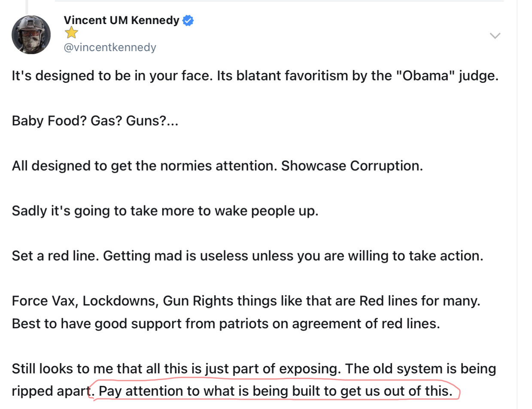Open Vincent UM Kennedy's profile avatar
The height and width of the screenshot is (409, 532).
pyautogui.click(x=31, y=35)
